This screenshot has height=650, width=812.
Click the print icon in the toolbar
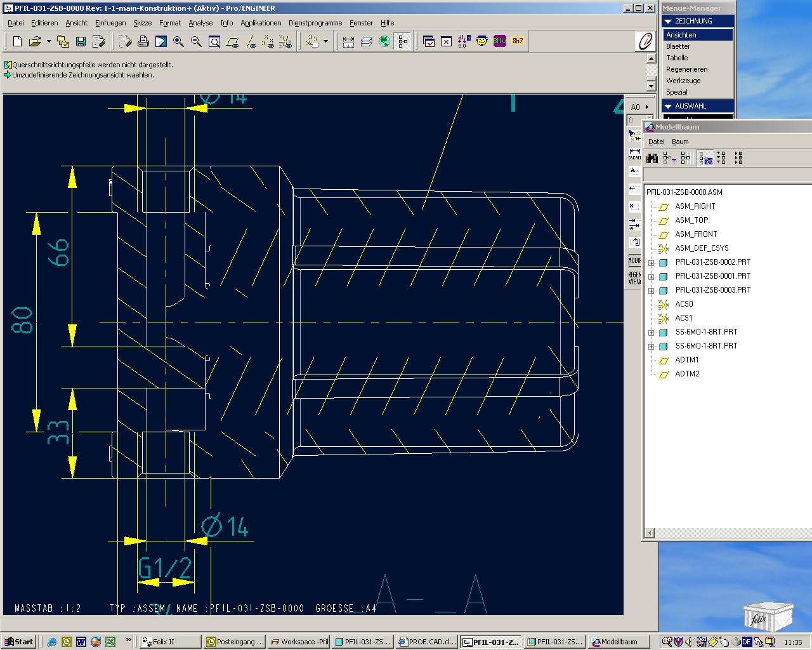coord(143,41)
